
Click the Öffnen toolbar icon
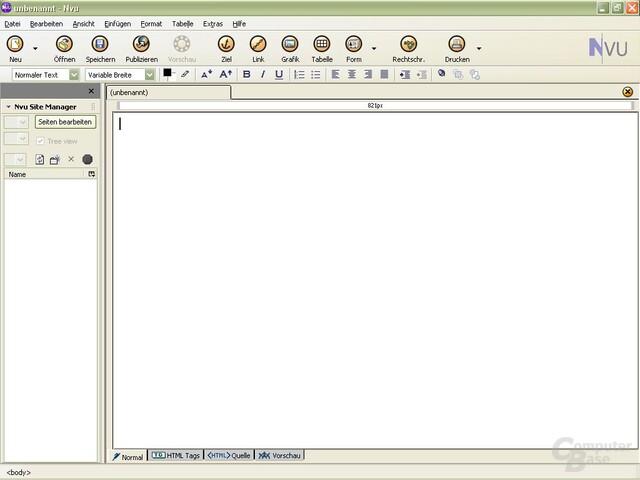click(64, 44)
